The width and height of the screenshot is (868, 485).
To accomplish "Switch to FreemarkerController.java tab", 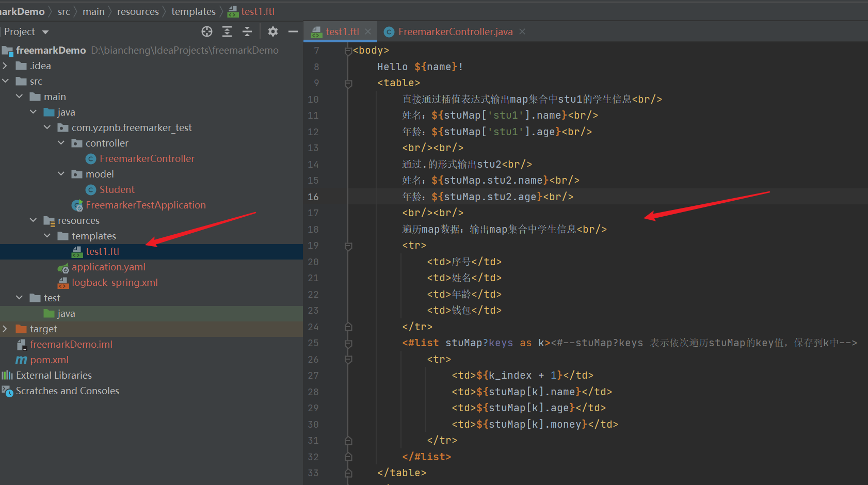I will [x=456, y=31].
